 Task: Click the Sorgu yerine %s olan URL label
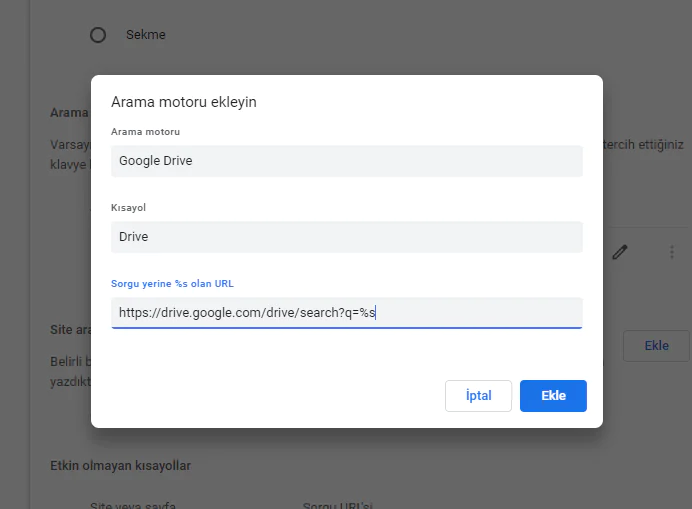click(172, 284)
